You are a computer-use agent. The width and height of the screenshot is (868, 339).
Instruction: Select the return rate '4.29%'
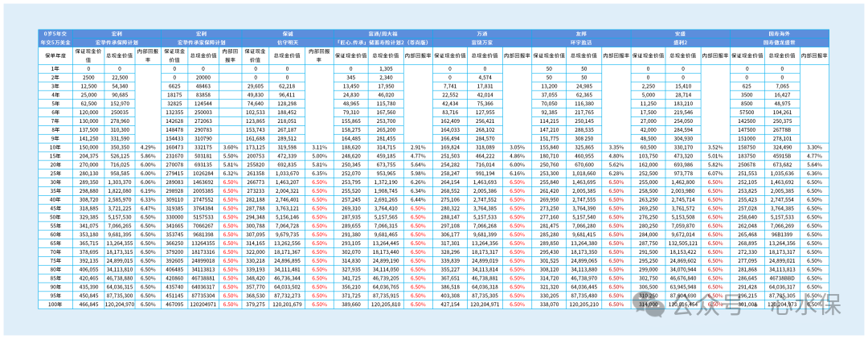[149, 148]
